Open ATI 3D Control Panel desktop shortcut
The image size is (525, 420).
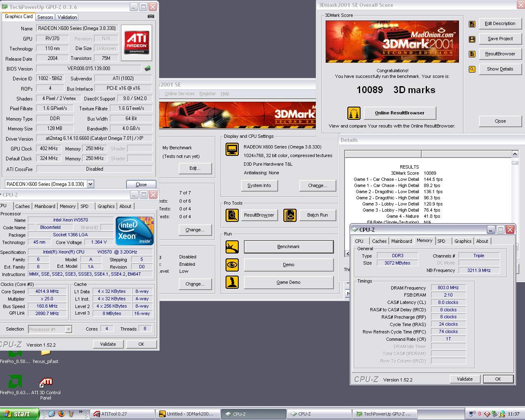click(x=46, y=388)
